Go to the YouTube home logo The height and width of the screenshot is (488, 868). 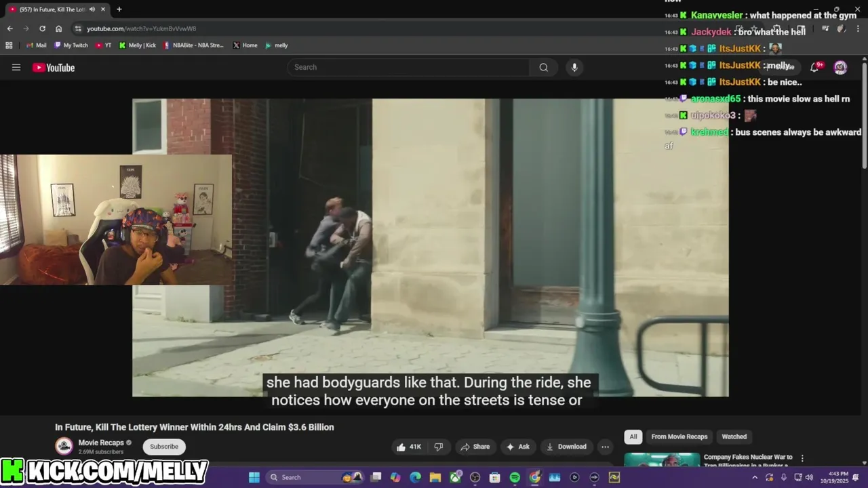tap(54, 67)
